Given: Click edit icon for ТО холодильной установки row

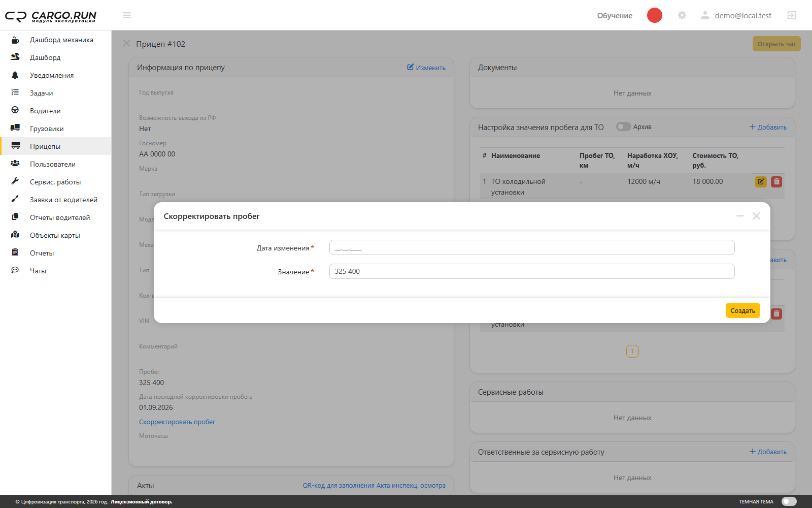Looking at the screenshot, I should pyautogui.click(x=761, y=181).
